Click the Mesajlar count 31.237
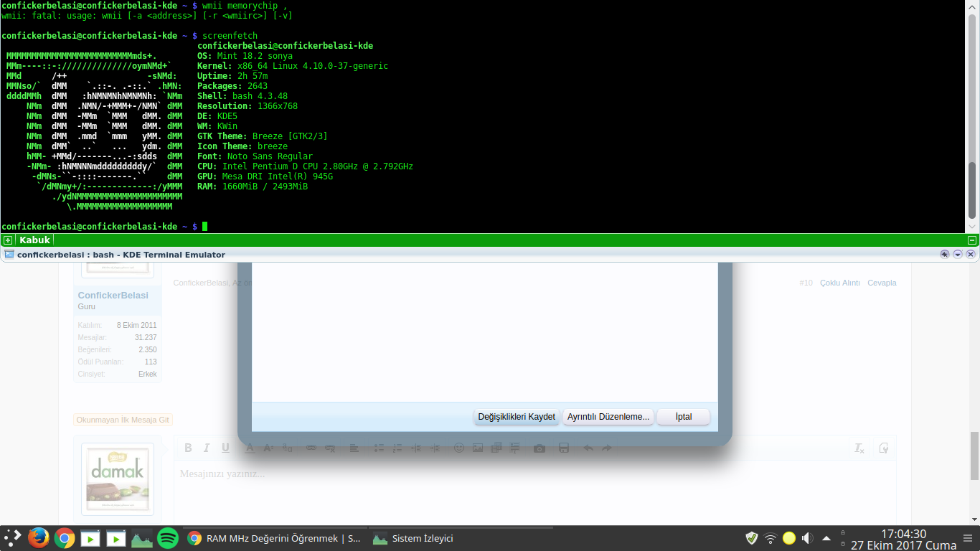 pyautogui.click(x=146, y=337)
